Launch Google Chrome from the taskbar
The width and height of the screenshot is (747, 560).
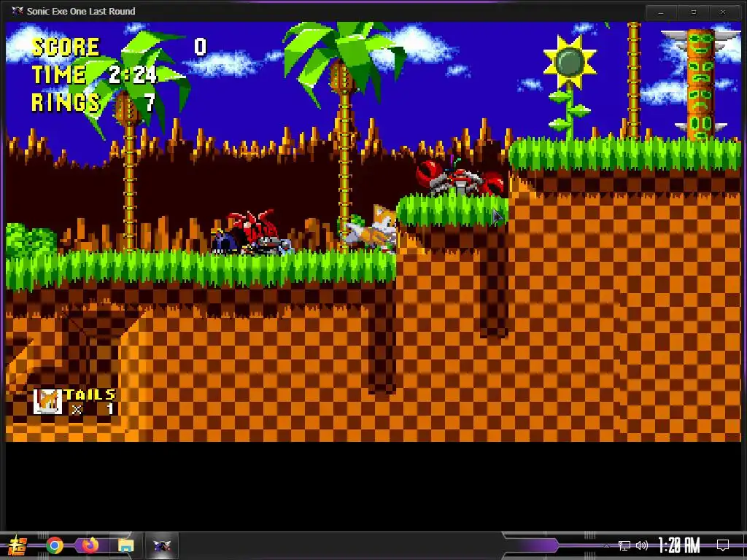pos(55,545)
